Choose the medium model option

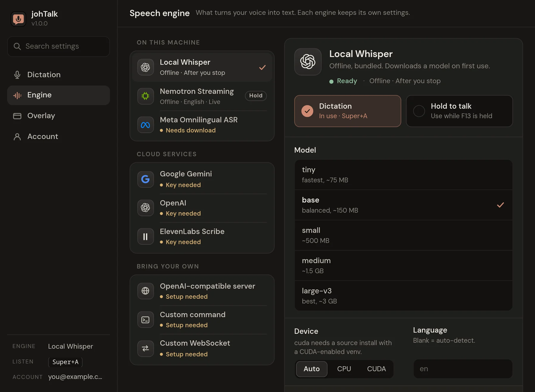tap(404, 265)
